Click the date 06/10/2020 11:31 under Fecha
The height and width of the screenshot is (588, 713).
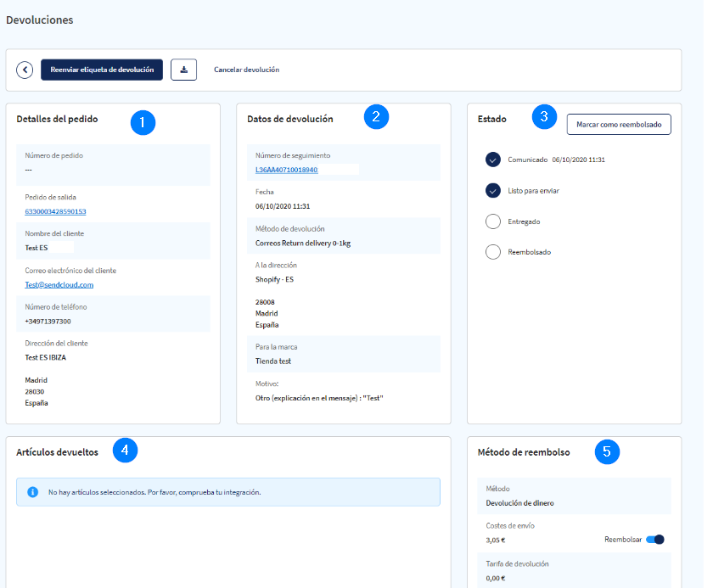[x=283, y=206]
